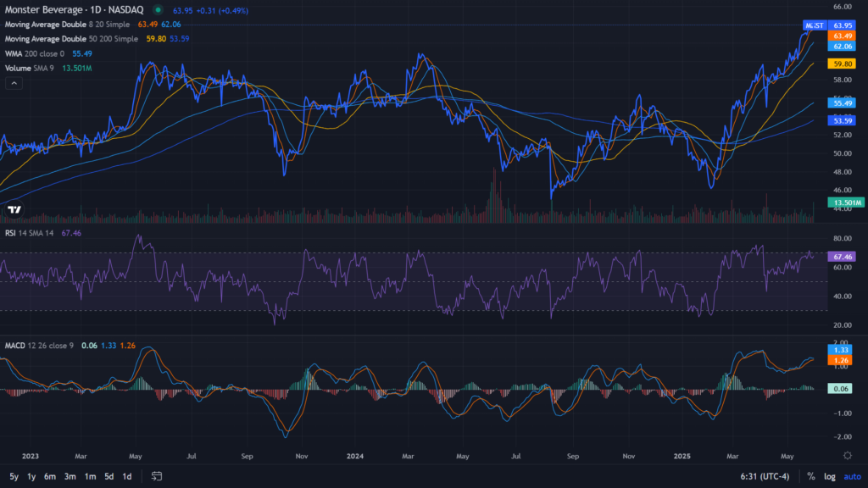Viewport: 868px width, 488px height.
Task: Select Moving Average Double 50 200 legend
Action: point(71,39)
